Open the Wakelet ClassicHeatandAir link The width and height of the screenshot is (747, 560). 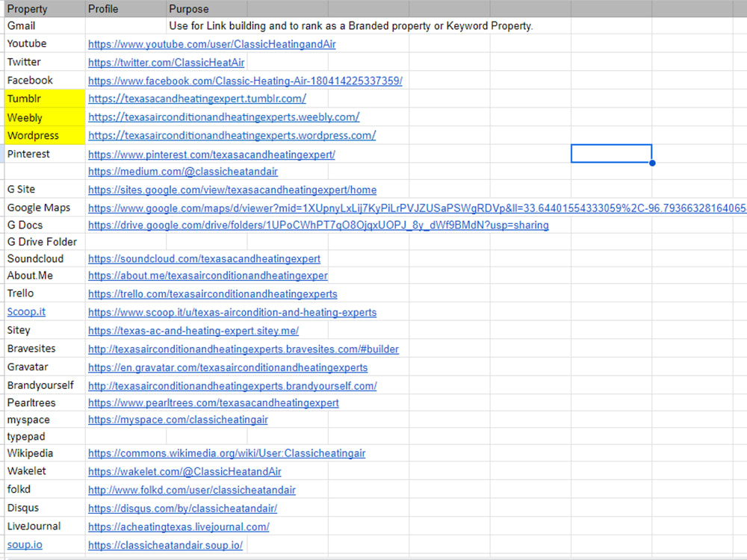point(185,471)
